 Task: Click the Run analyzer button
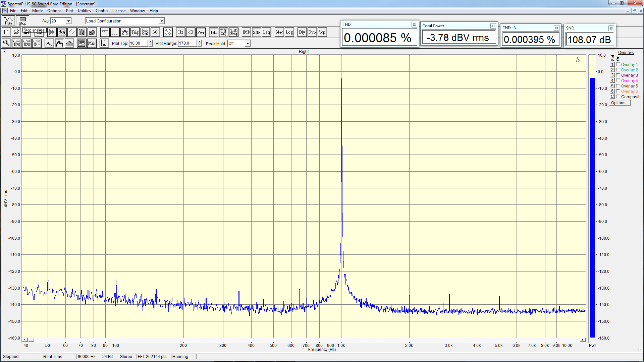[x=8, y=21]
